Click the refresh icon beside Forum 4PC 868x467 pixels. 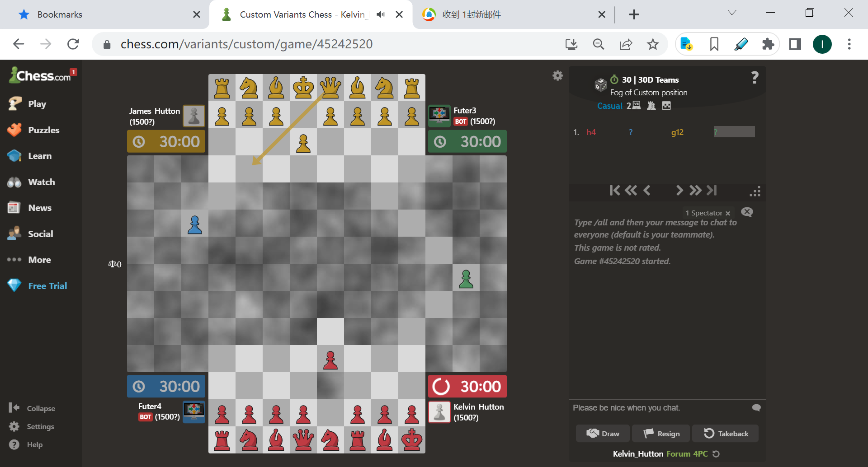click(716, 454)
